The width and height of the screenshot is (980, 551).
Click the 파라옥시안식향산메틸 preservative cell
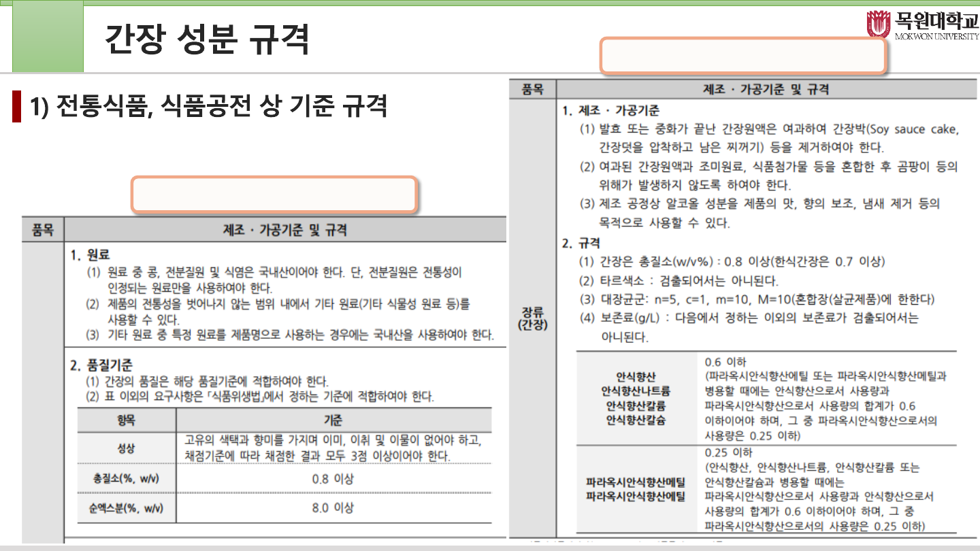[x=636, y=482]
